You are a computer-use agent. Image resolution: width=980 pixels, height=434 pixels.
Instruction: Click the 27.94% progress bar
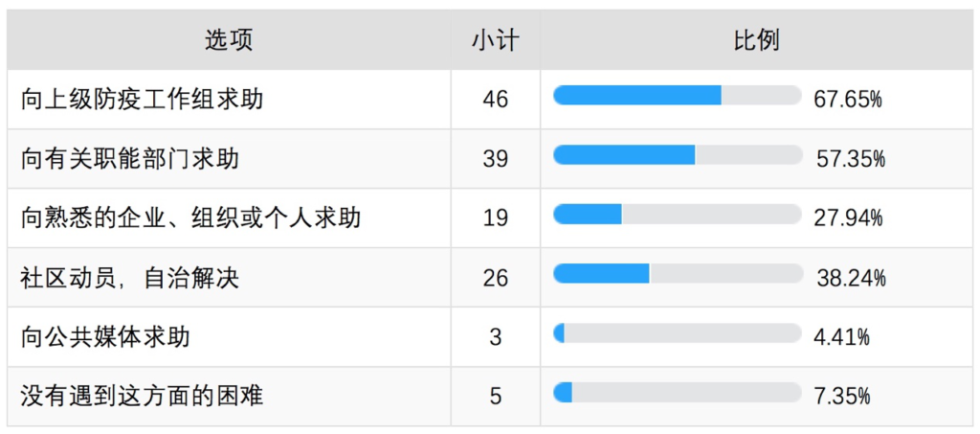(x=677, y=214)
